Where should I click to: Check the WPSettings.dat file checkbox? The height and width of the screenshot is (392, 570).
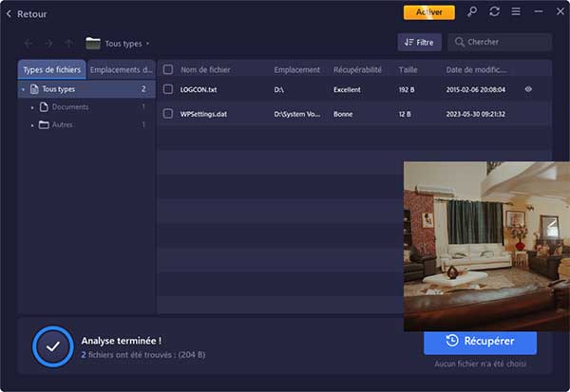(x=168, y=114)
